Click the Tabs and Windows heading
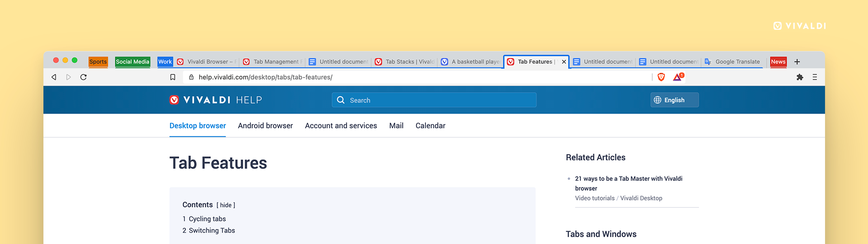Screen dimensions: 868x244 [x=601, y=234]
